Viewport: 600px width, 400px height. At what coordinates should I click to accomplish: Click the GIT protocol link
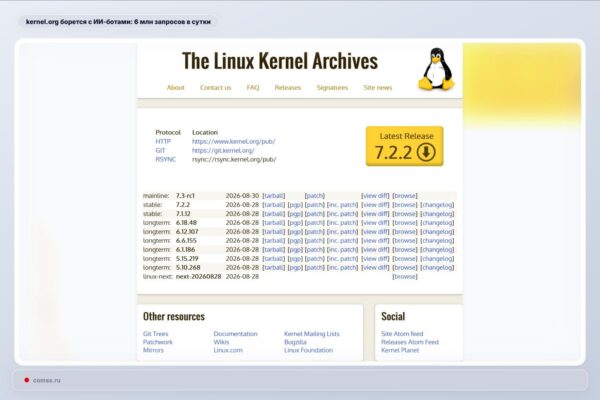click(x=160, y=150)
